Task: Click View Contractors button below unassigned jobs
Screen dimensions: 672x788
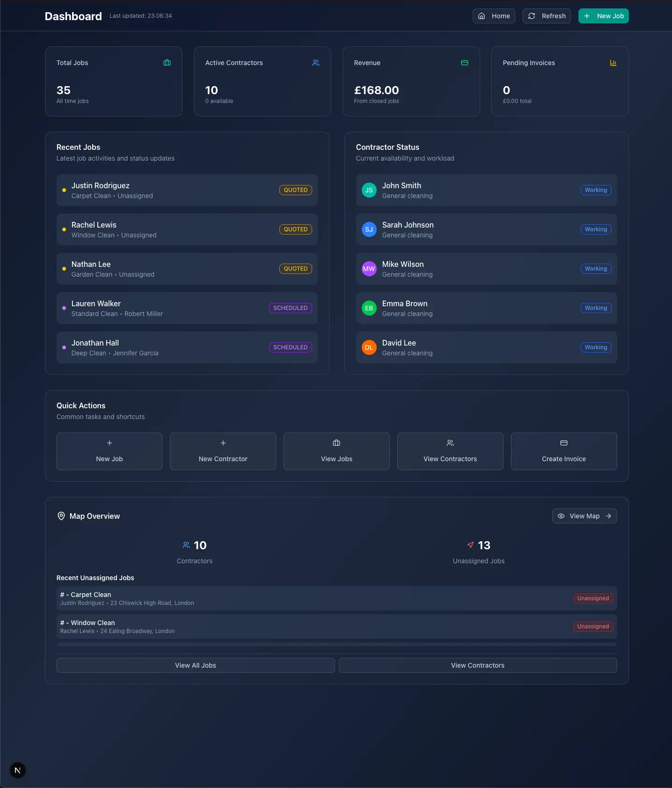Action: [478, 665]
